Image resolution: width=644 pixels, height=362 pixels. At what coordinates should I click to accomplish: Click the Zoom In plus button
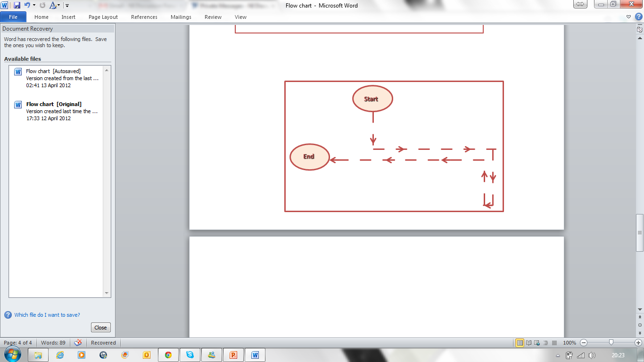(638, 343)
